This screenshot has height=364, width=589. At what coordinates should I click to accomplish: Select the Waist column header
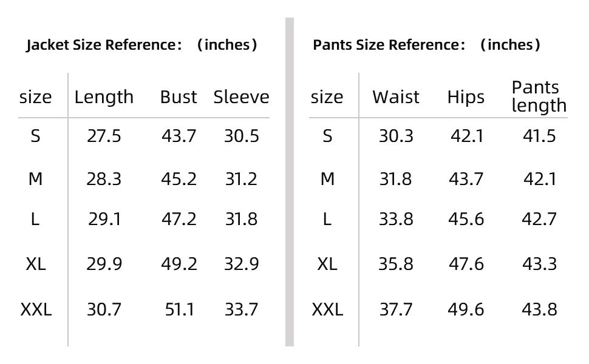(x=396, y=97)
